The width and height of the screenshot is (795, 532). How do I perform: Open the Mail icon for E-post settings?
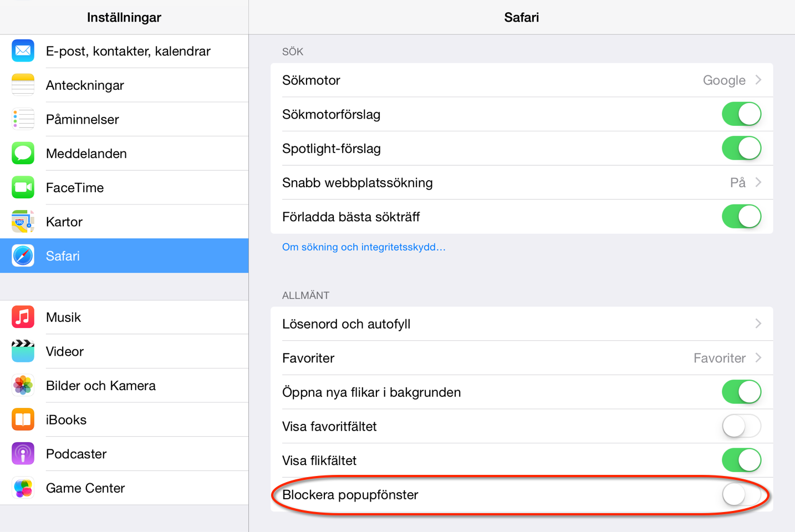click(x=23, y=51)
